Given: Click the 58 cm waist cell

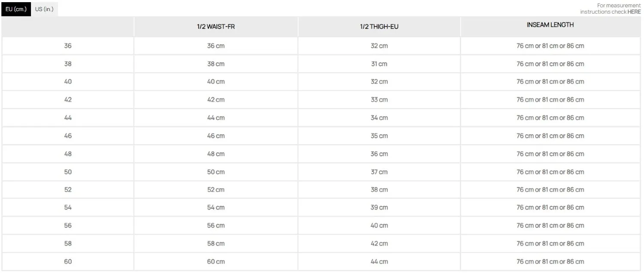Looking at the screenshot, I should (x=216, y=243).
